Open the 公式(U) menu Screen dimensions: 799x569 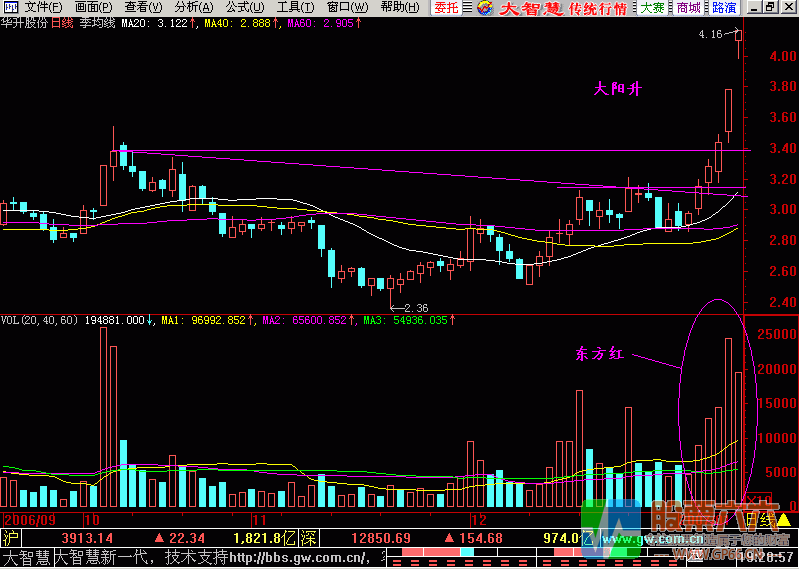245,8
